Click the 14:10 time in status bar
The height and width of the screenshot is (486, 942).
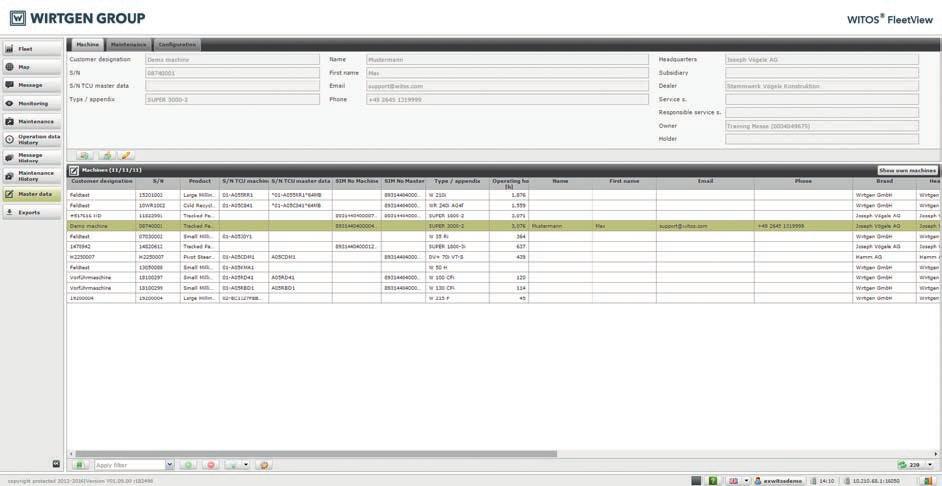pyautogui.click(x=827, y=481)
